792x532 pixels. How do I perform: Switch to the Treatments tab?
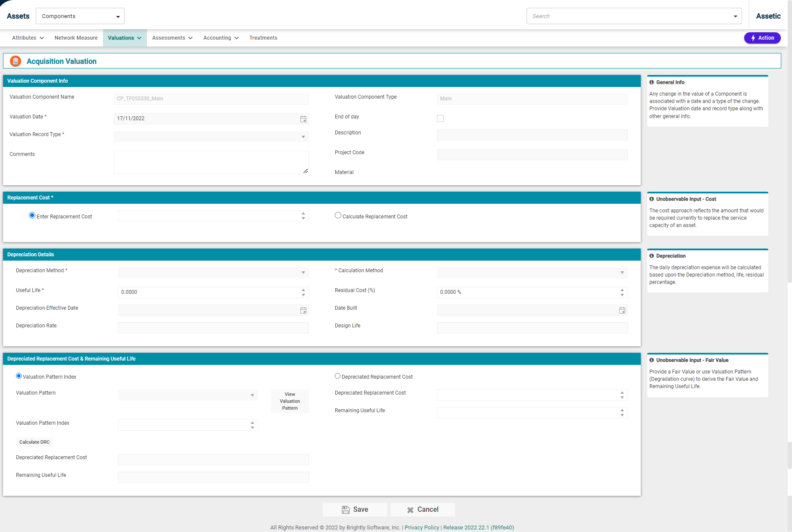pyautogui.click(x=263, y=38)
